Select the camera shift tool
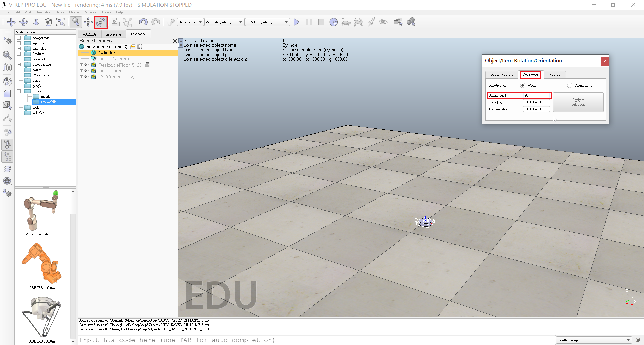This screenshot has height=345, width=644. coord(36,22)
